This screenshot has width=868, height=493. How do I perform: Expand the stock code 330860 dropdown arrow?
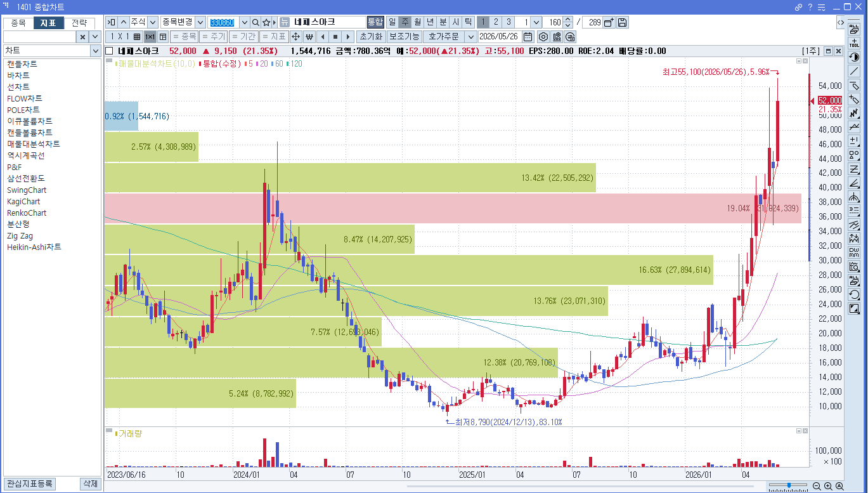click(244, 22)
